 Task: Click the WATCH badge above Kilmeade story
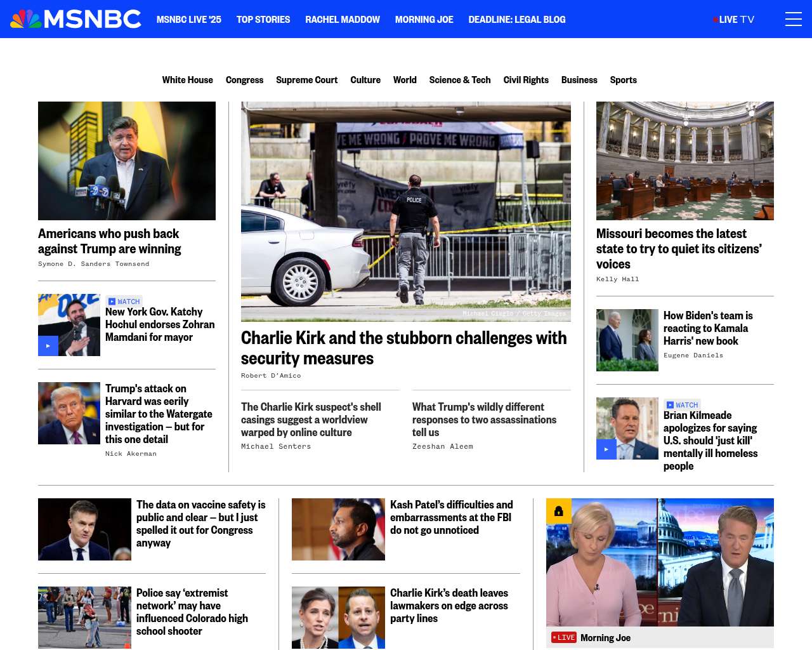[683, 405]
